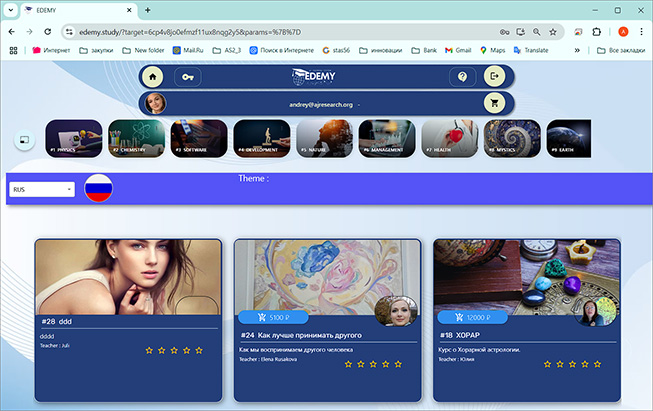Open help via question mark icon
The height and width of the screenshot is (411, 653).
pos(462,77)
